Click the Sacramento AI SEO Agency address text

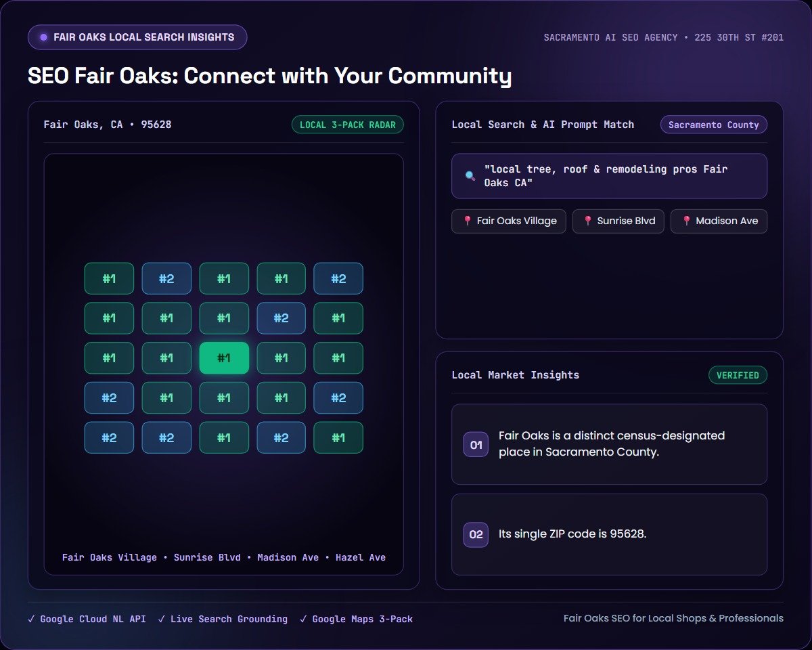click(664, 37)
